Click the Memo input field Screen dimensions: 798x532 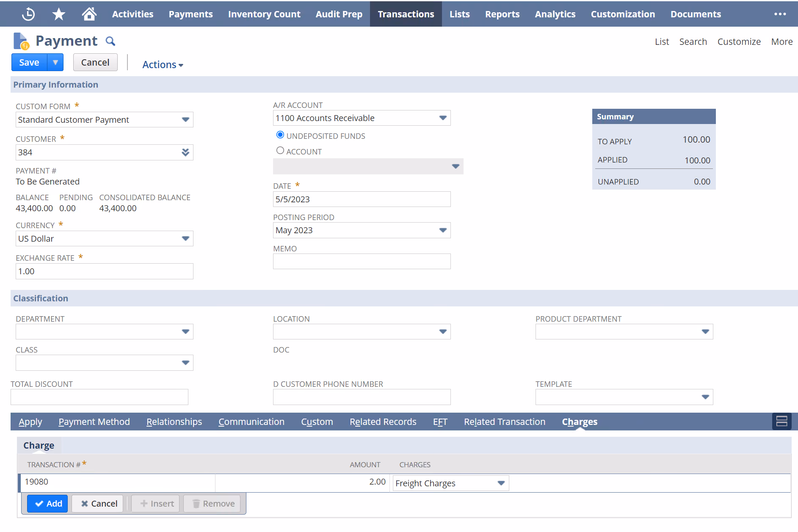click(x=362, y=261)
